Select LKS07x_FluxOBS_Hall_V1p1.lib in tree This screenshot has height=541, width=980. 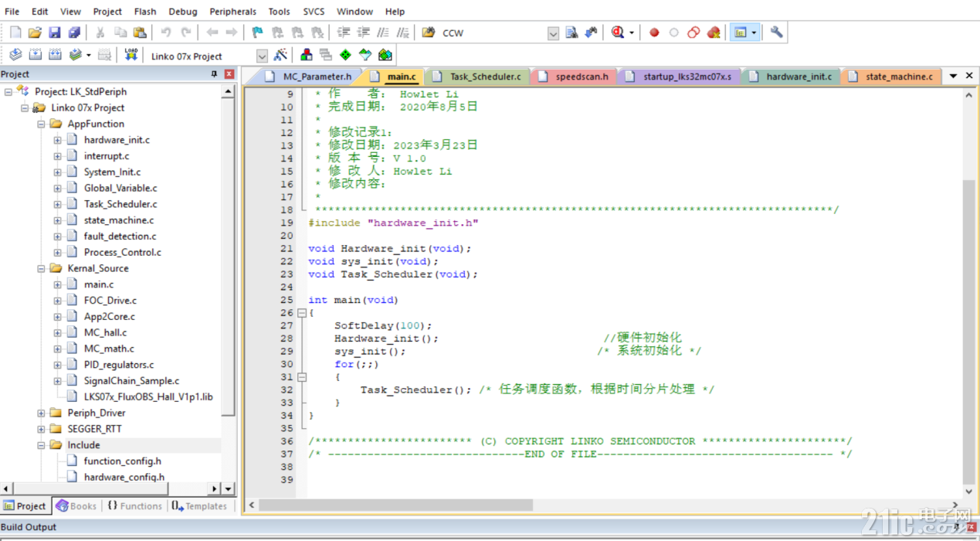(x=148, y=396)
